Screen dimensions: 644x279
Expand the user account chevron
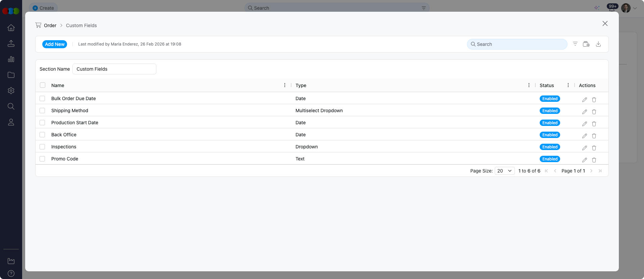pyautogui.click(x=635, y=8)
